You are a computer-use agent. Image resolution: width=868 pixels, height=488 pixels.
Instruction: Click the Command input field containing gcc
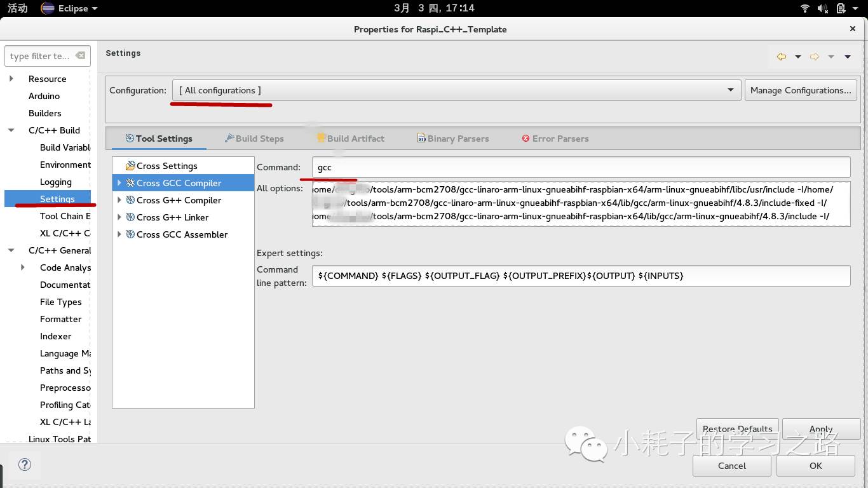tap(581, 167)
